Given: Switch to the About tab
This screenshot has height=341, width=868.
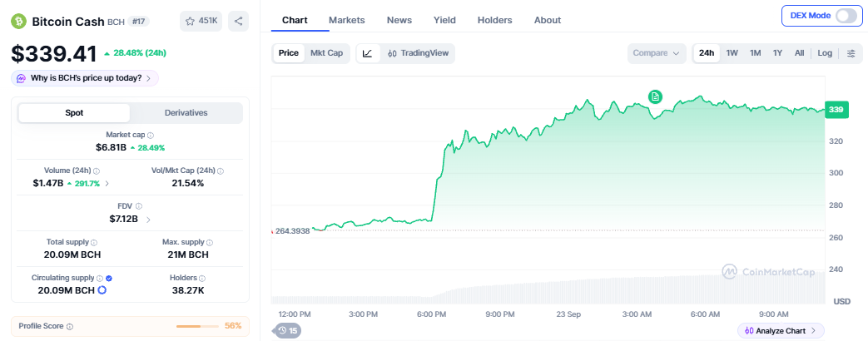Looking at the screenshot, I should tap(548, 20).
